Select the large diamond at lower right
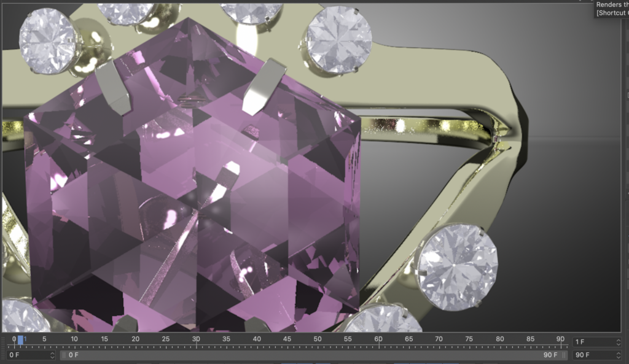Image resolution: width=629 pixels, height=364 pixels. 456,266
